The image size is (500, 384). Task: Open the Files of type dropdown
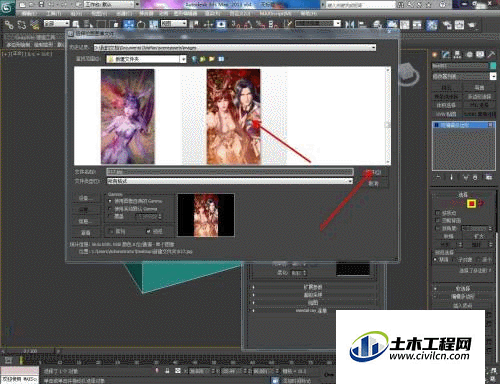(x=350, y=181)
